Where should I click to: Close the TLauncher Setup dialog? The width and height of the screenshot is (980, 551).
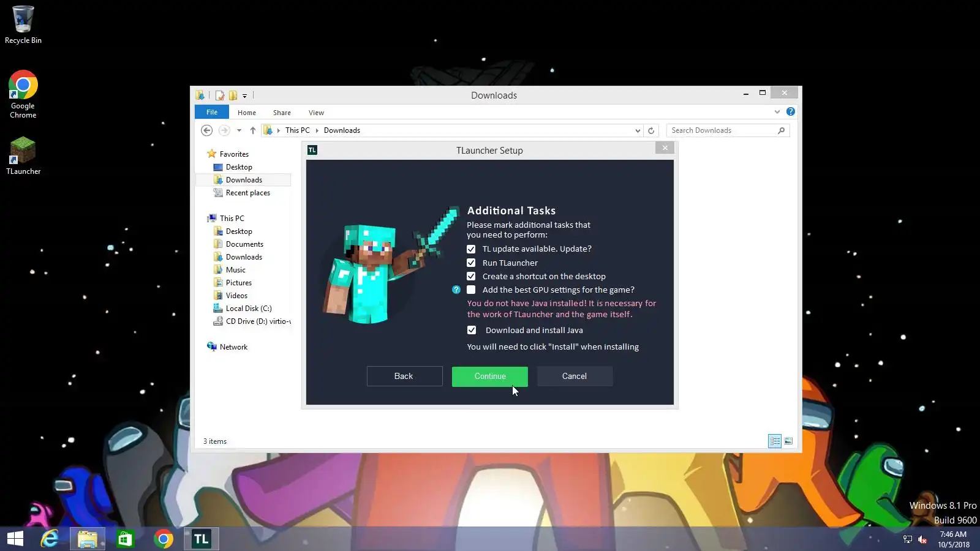pos(665,148)
